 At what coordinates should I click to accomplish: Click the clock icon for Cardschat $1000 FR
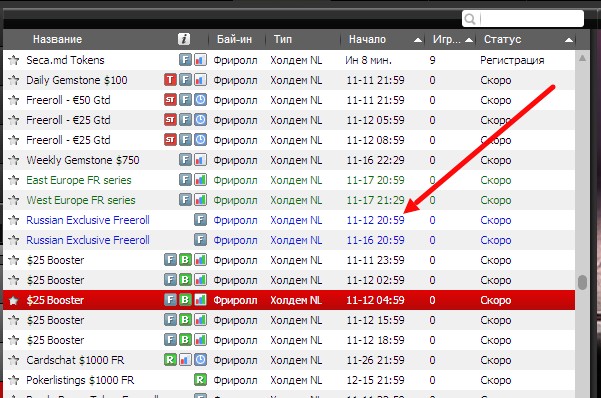point(200,360)
